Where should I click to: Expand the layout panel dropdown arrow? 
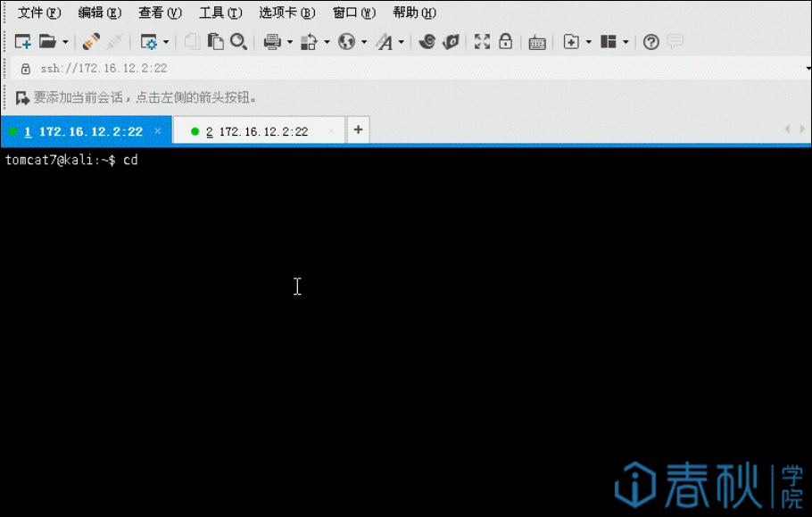coord(626,42)
